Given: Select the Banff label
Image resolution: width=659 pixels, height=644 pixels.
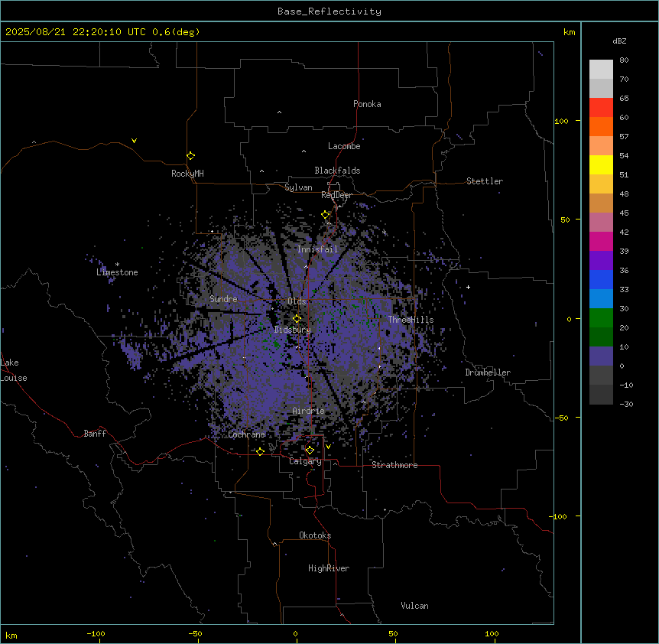Looking at the screenshot, I should tap(95, 434).
